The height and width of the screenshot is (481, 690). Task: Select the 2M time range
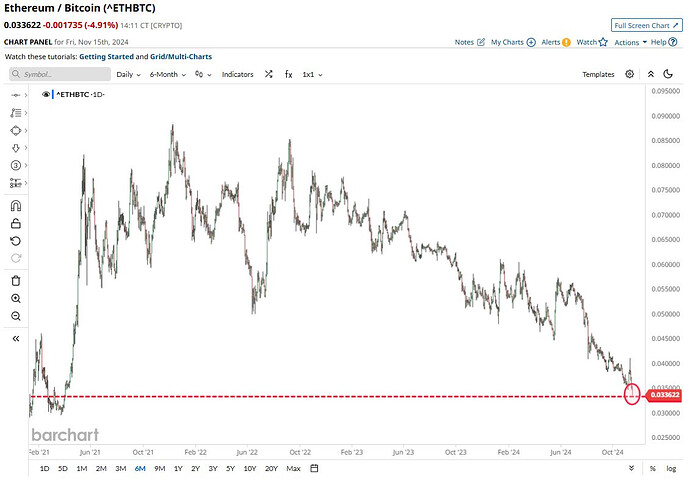tap(101, 468)
